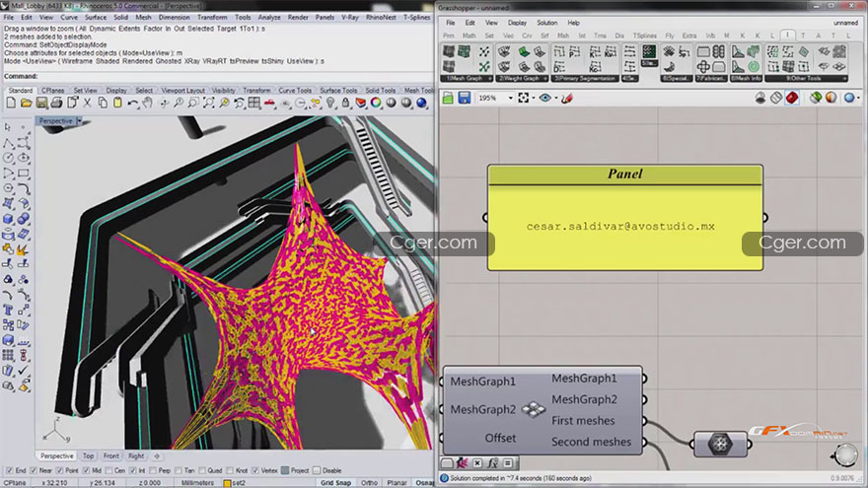Screen dimensions: 868x488
Task: Click the gray hexagon component on canvas
Action: (x=720, y=444)
